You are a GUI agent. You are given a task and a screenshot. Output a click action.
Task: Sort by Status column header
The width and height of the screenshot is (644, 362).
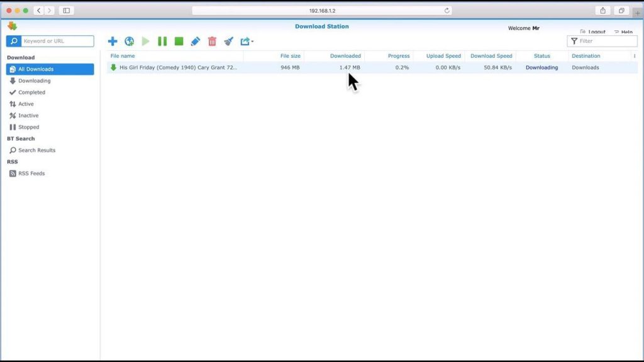(541, 56)
